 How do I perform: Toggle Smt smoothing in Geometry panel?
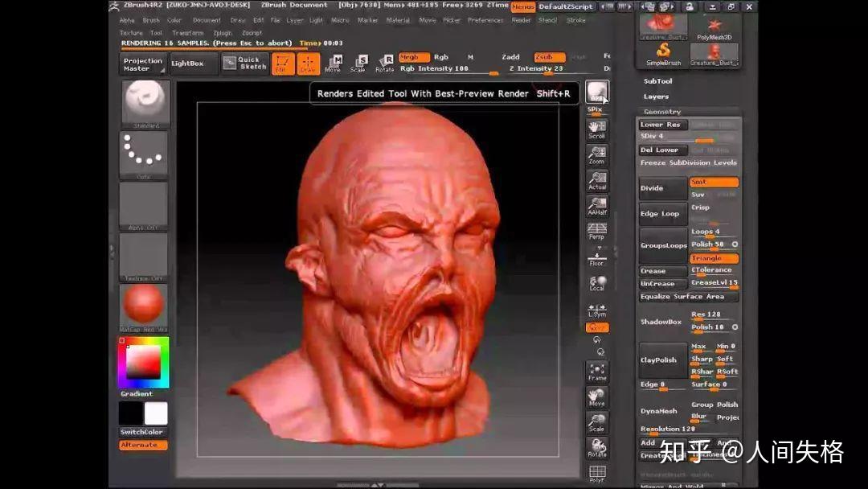(x=714, y=183)
